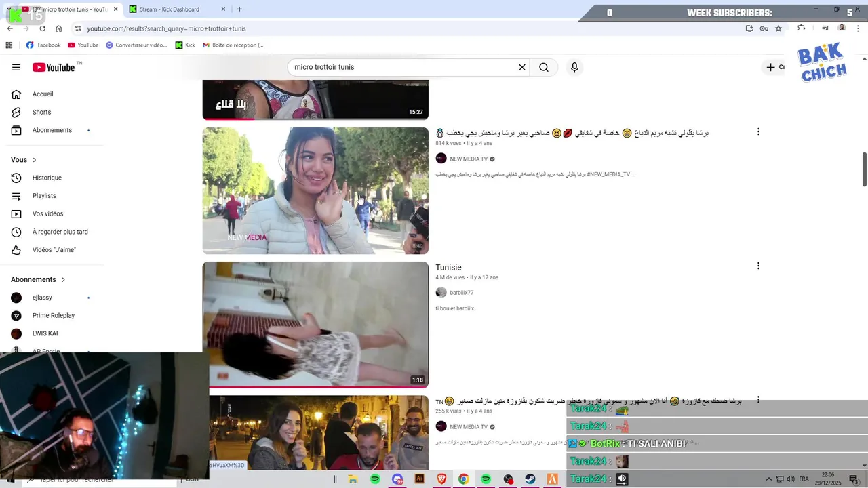Viewport: 868px width, 488px height.
Task: Open the volume control in system tray
Action: pyautogui.click(x=790, y=479)
